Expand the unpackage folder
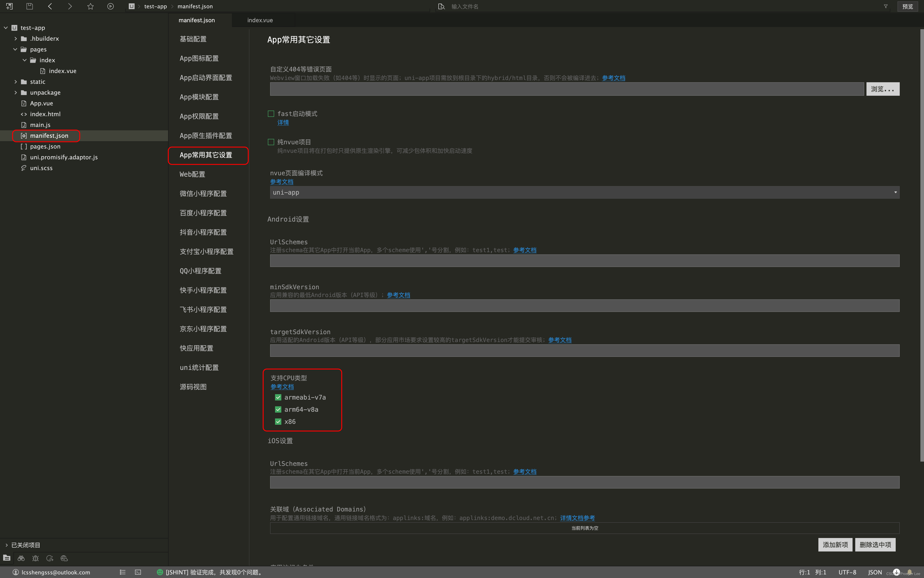This screenshot has width=924, height=578. (x=15, y=93)
